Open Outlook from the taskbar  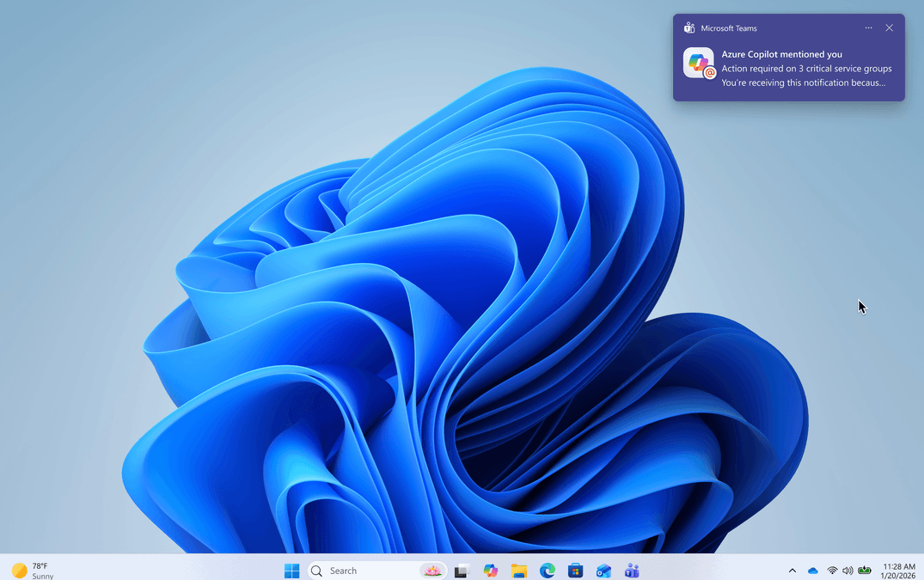603,571
